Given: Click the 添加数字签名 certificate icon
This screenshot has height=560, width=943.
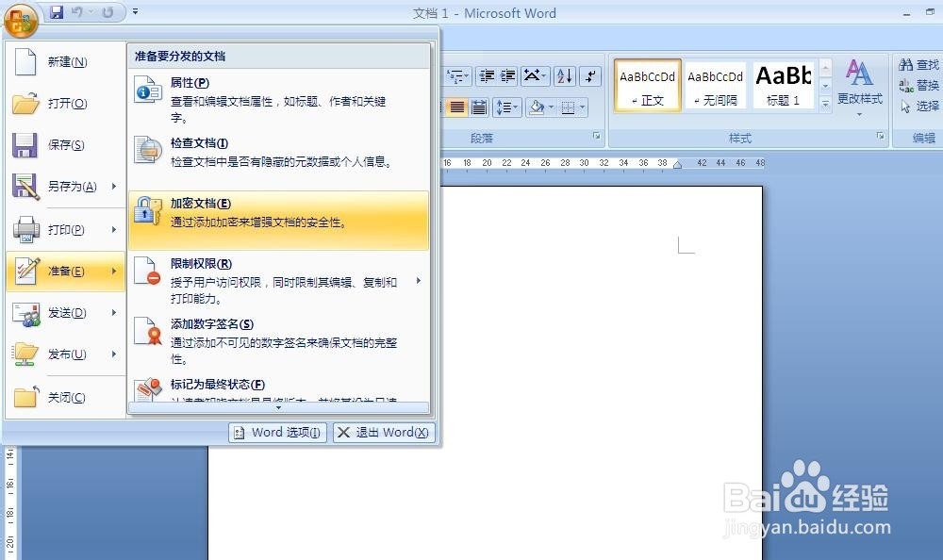Looking at the screenshot, I should coord(148,331).
